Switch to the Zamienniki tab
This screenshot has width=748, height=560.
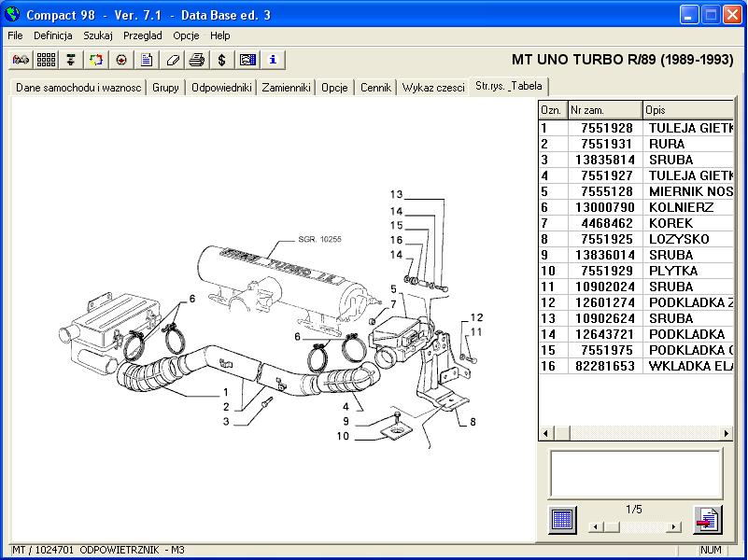[286, 88]
